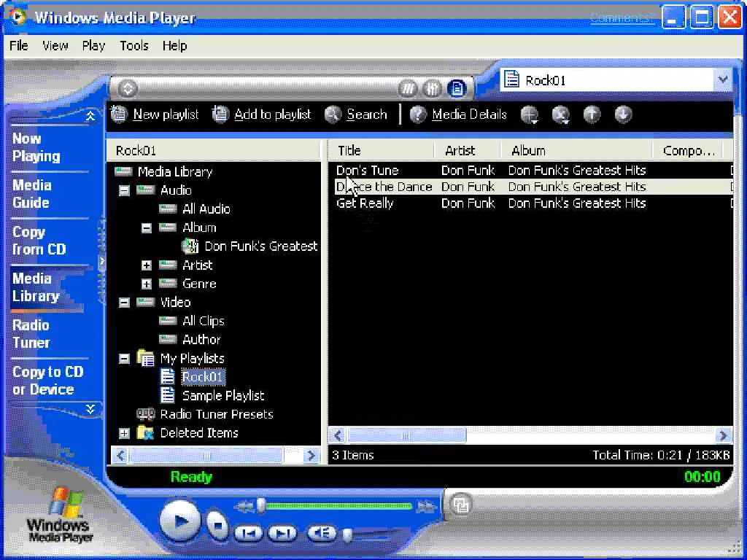Open the View menu

55,46
